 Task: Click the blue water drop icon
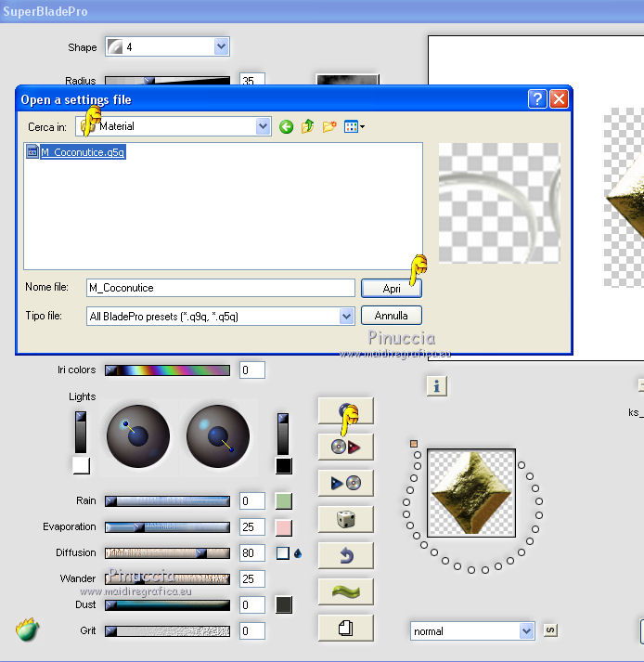point(298,553)
